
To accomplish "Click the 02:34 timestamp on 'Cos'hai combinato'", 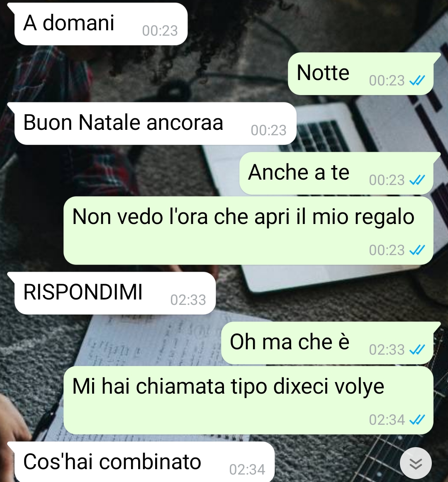I will point(247,470).
